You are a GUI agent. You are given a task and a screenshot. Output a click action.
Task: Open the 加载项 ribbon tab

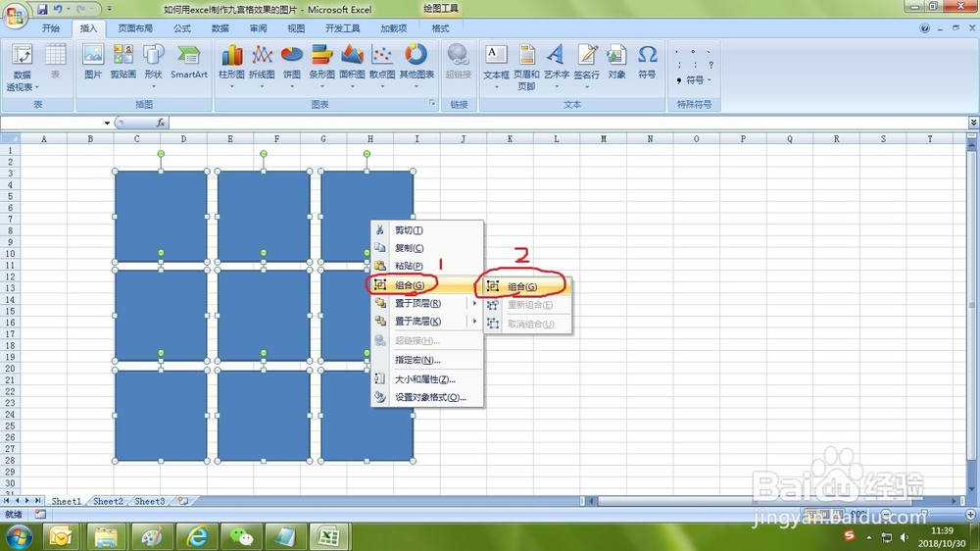[x=393, y=28]
